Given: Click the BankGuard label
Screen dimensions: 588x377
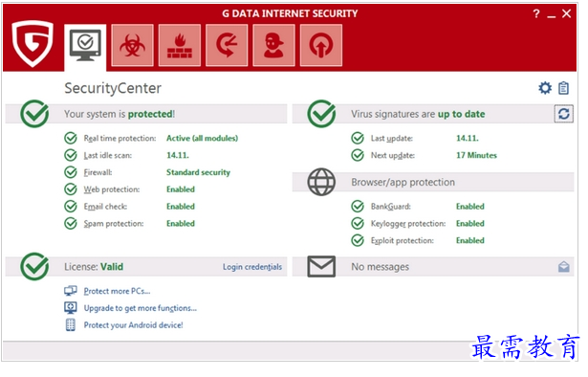Looking at the screenshot, I should [391, 207].
